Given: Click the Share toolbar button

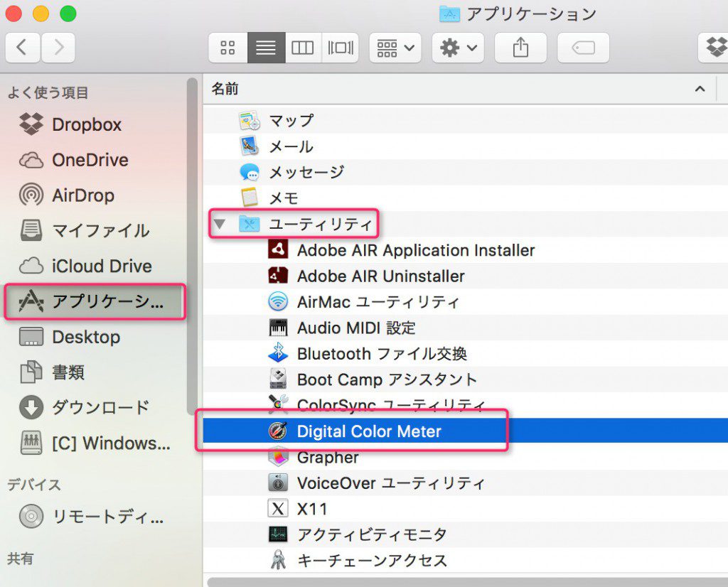Looking at the screenshot, I should (520, 48).
